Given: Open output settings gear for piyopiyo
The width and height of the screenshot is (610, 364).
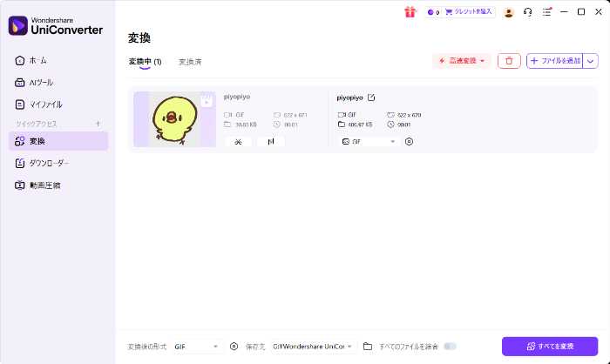Looking at the screenshot, I should pos(409,142).
